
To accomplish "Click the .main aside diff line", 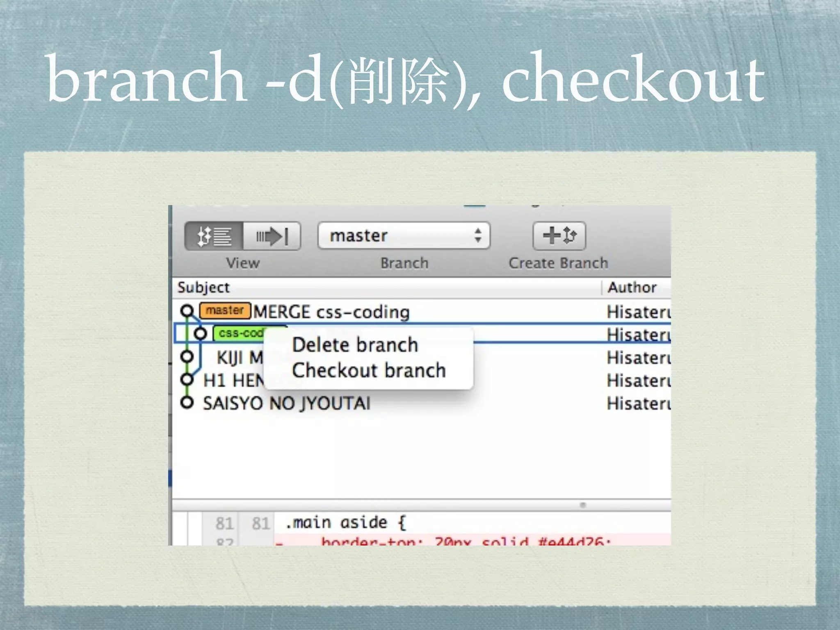I will point(346,523).
